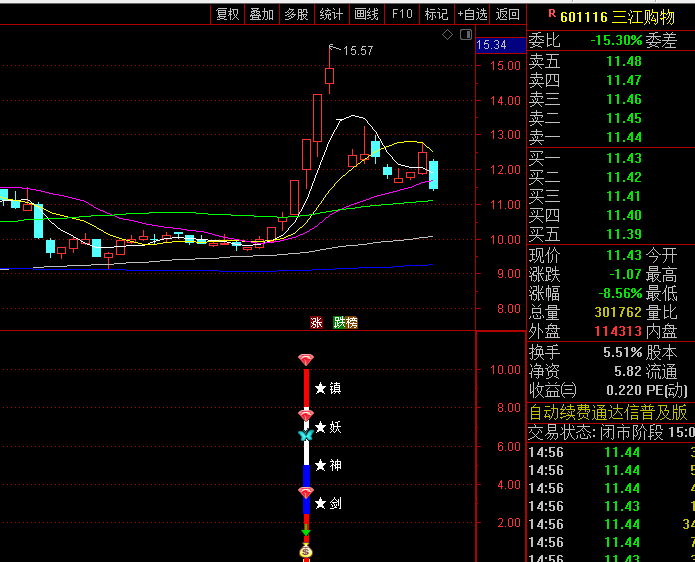The width and height of the screenshot is (695, 562).
Task: Open F10 company information
Action: (402, 15)
